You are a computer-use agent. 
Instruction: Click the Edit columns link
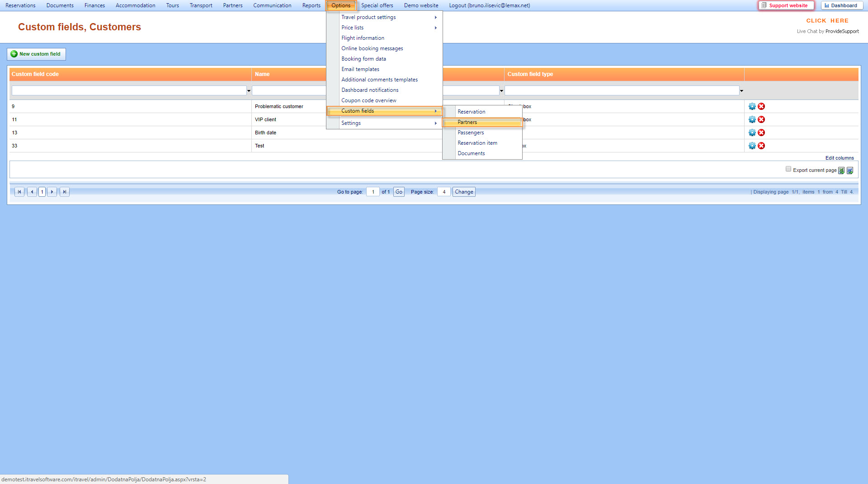pos(840,158)
